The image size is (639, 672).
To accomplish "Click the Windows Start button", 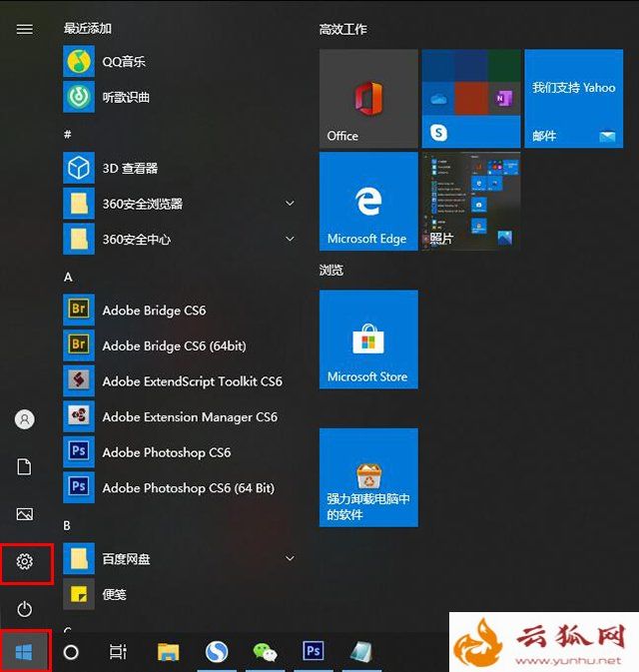I will pyautogui.click(x=24, y=652).
